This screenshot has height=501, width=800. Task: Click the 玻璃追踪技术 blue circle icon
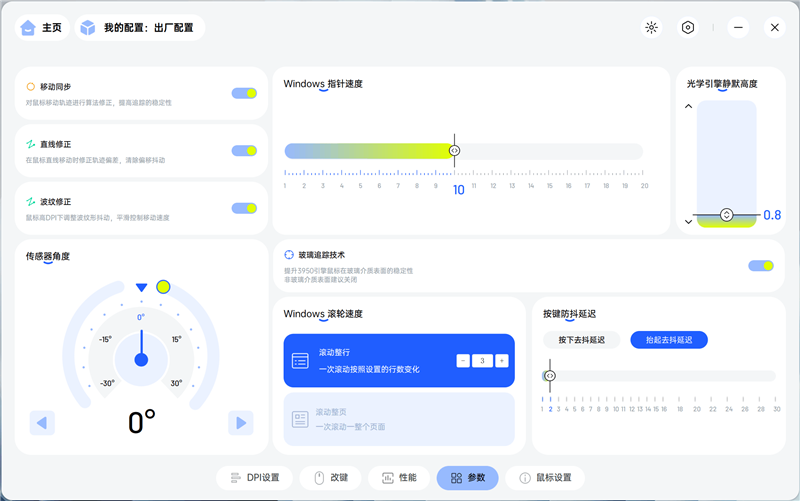(x=289, y=255)
